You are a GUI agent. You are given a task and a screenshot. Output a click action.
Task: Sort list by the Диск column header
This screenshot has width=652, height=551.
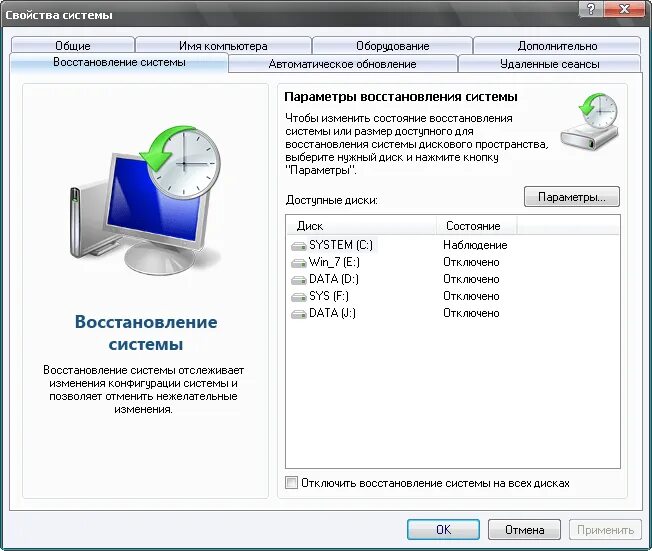[361, 226]
